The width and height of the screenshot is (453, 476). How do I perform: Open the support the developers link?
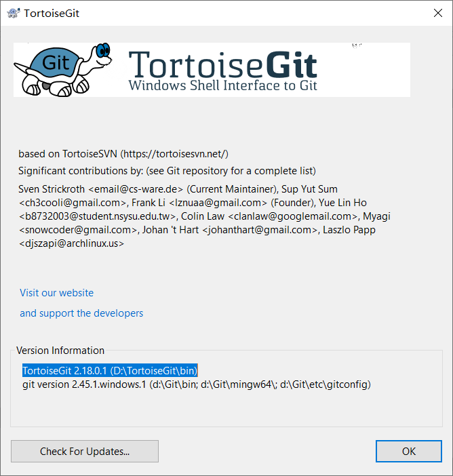[x=81, y=313]
